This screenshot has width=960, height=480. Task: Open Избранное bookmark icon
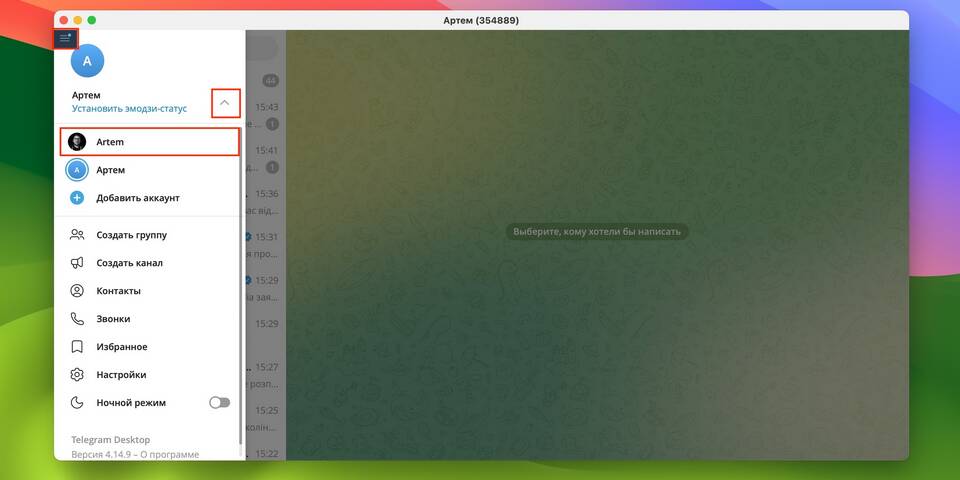click(x=77, y=347)
